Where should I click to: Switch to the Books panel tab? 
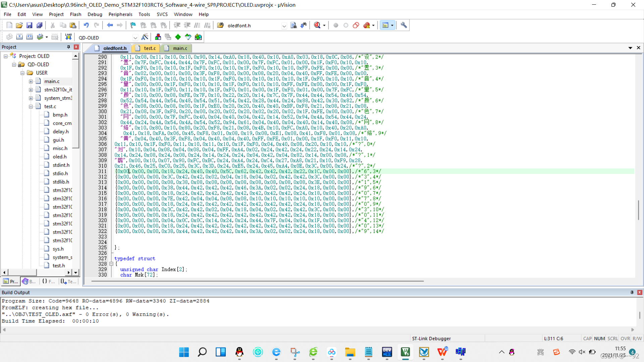point(29,282)
